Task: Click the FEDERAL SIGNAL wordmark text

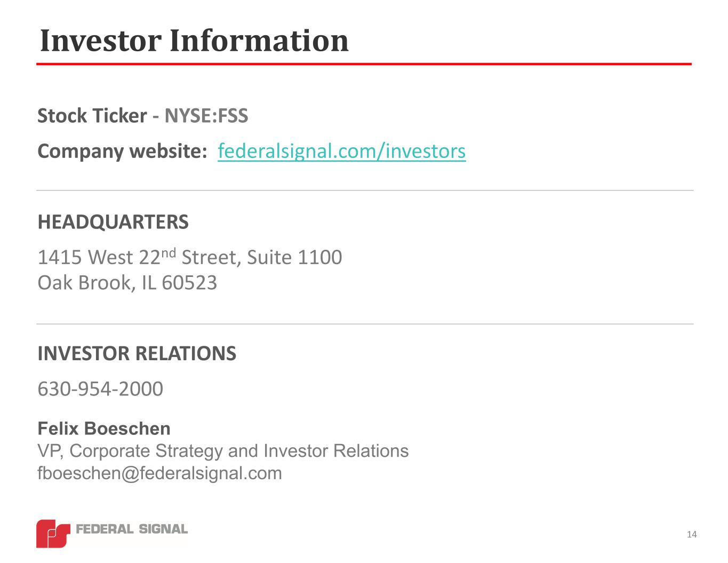Action: (132, 529)
